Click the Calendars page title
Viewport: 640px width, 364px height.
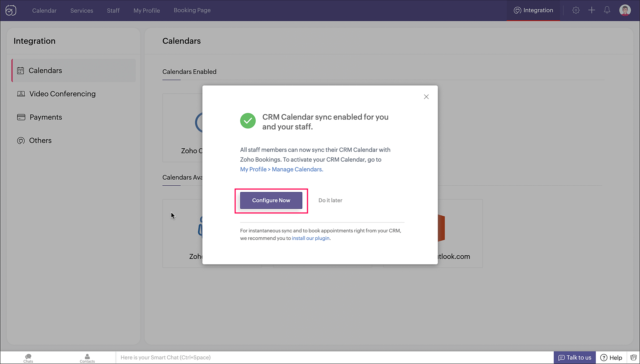(x=181, y=41)
